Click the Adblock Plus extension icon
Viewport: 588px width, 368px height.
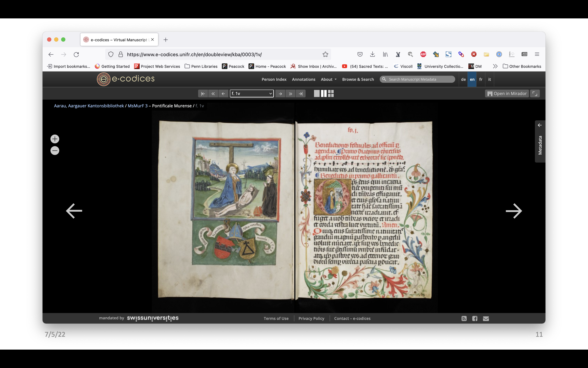(x=423, y=54)
